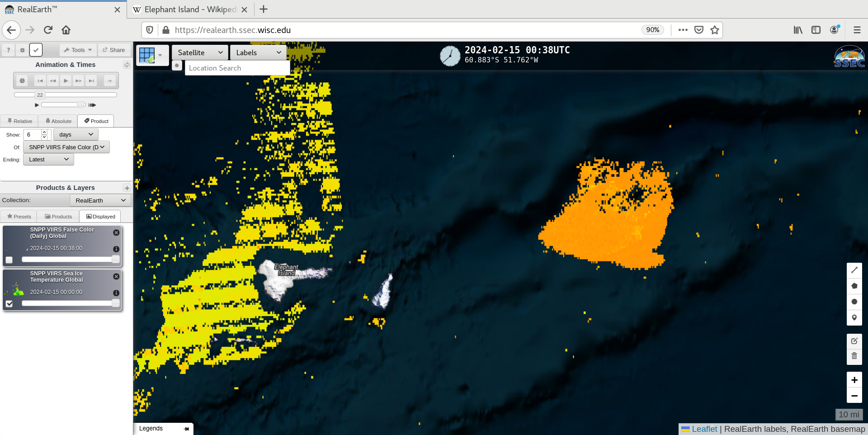Image resolution: width=868 pixels, height=435 pixels.
Task: Switch to the Relative tab
Action: pos(19,121)
